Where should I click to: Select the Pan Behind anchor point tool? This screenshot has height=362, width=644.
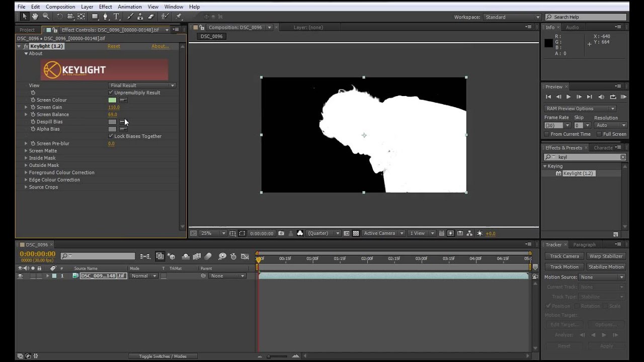(81, 17)
